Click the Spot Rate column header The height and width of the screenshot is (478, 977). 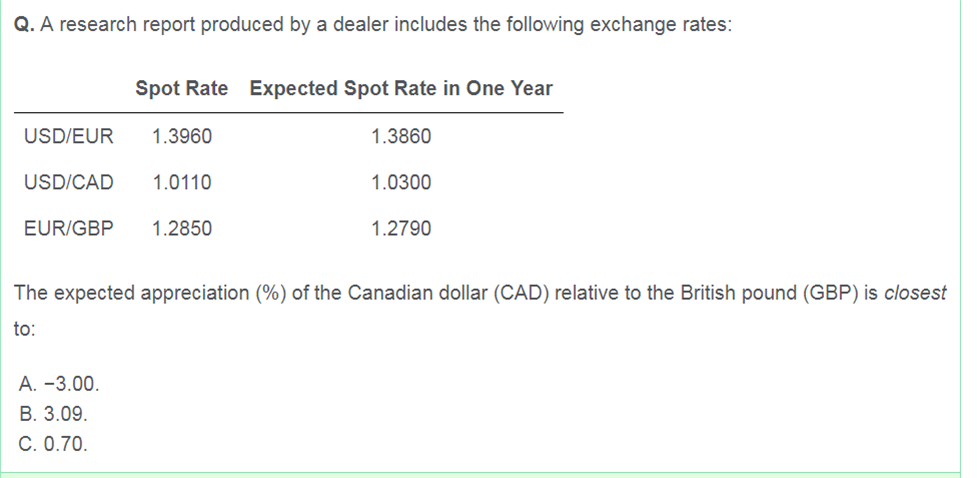point(181,88)
